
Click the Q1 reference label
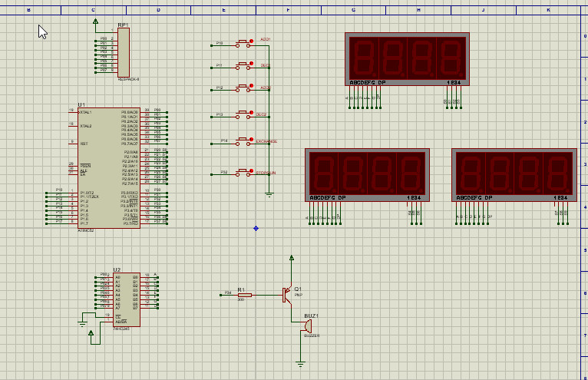click(298, 289)
